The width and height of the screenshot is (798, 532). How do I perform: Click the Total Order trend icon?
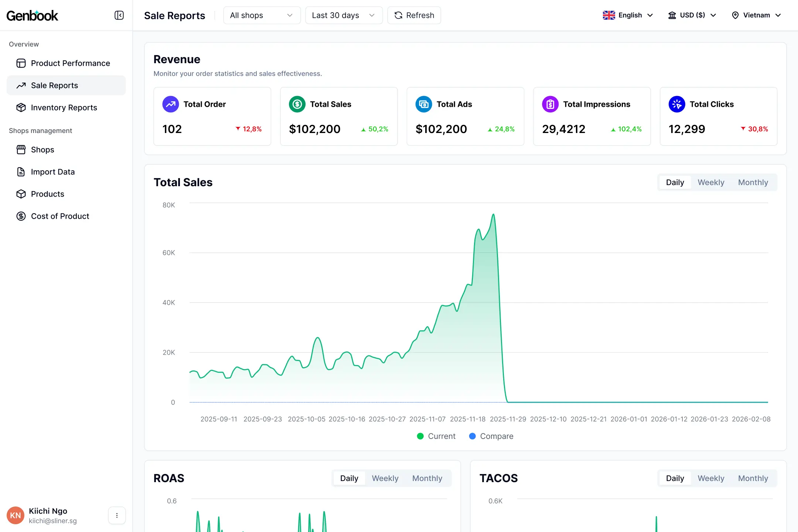[x=170, y=104]
